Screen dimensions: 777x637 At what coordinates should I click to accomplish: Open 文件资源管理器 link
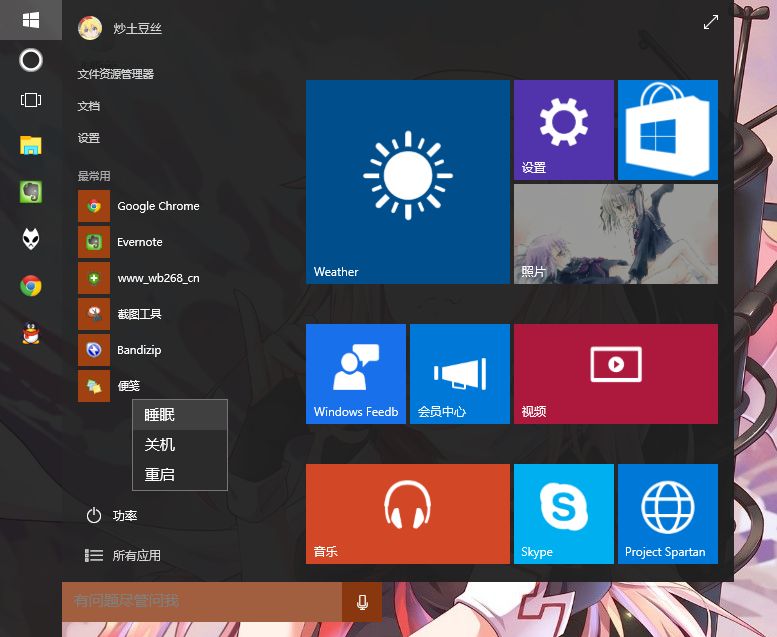tap(116, 74)
